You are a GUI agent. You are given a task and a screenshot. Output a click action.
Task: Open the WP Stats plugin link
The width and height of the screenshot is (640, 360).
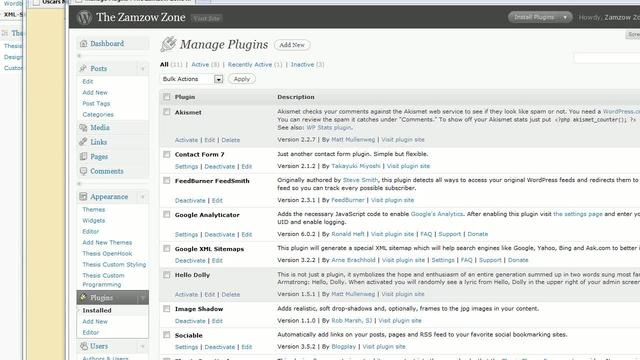tap(329, 127)
